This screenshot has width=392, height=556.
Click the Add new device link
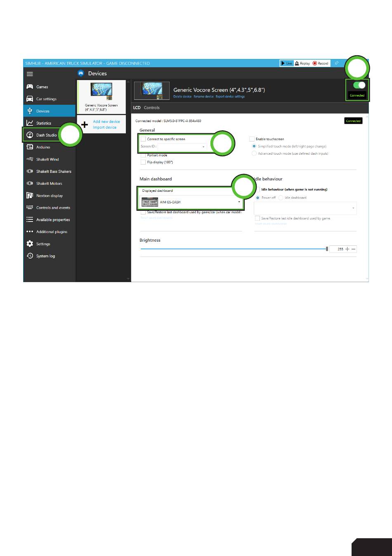click(x=106, y=122)
